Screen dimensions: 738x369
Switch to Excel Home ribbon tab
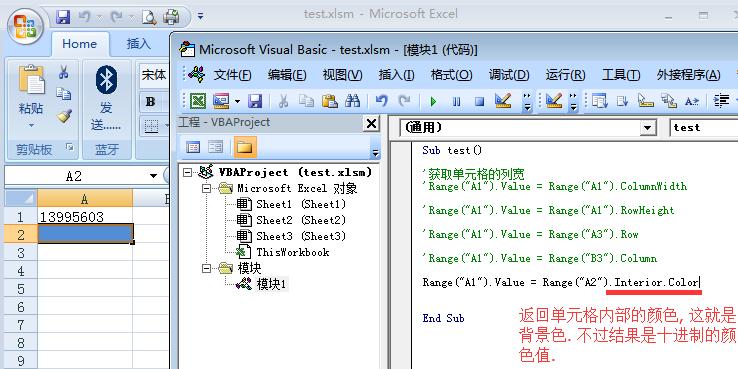(80, 44)
